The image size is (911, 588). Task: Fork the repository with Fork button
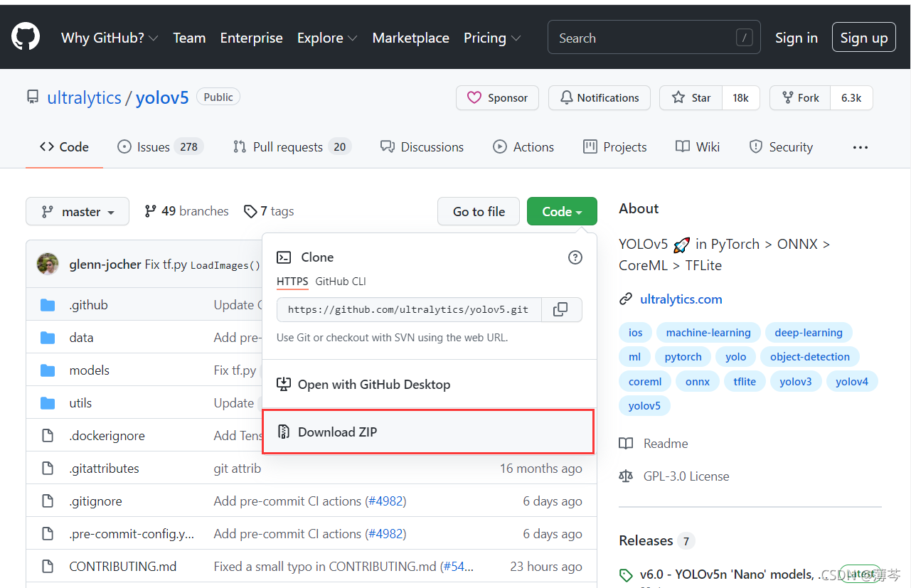[800, 98]
